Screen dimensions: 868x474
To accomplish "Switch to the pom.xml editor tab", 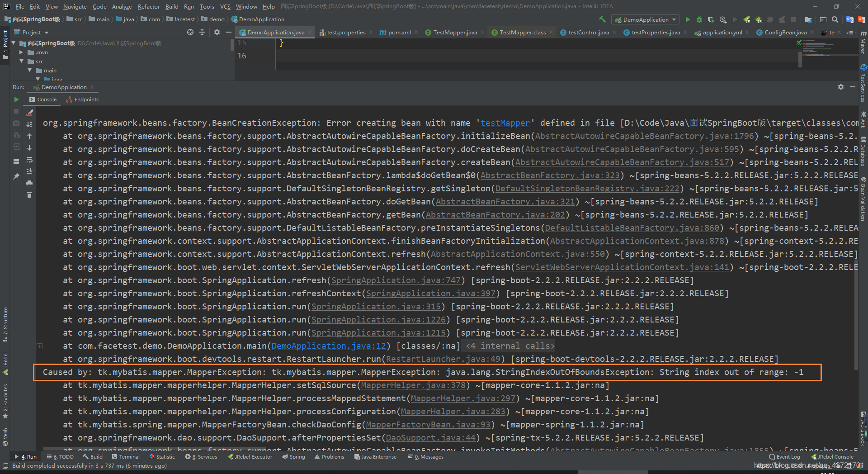I will click(399, 33).
